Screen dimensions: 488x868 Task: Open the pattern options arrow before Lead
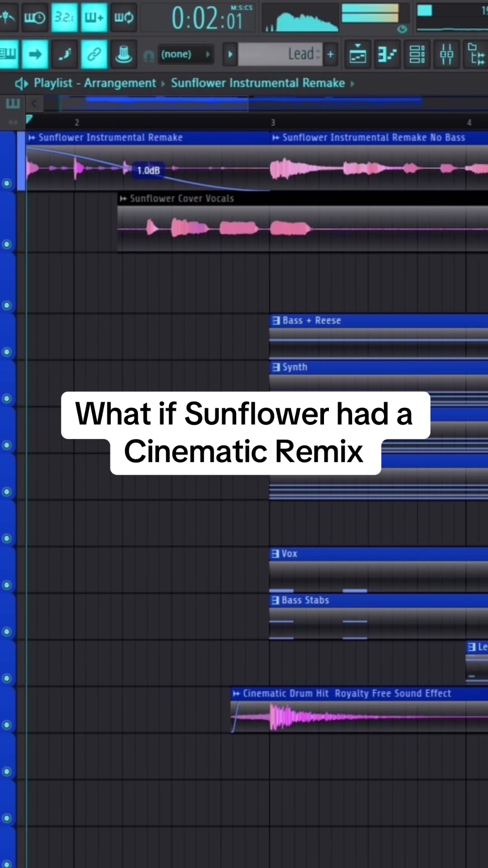[x=230, y=54]
